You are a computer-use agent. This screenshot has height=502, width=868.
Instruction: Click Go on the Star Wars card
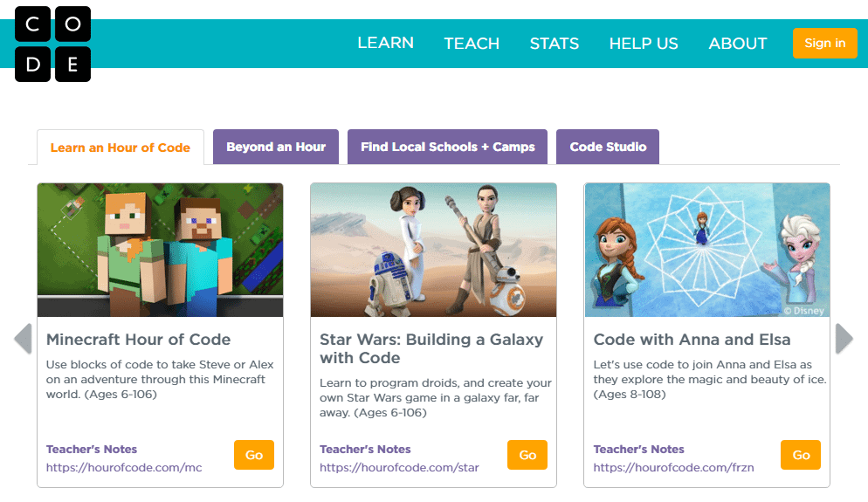(x=527, y=455)
